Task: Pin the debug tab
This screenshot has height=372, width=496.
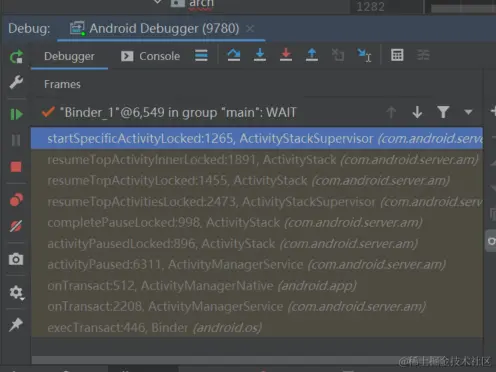Action: click(x=16, y=325)
